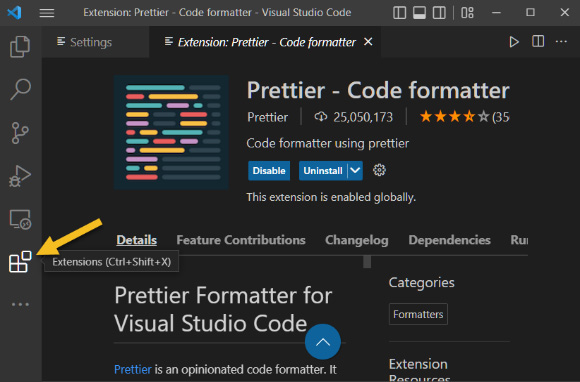The width and height of the screenshot is (580, 382).
Task: Open additional views ellipsis in activity bar
Action: click(20, 304)
